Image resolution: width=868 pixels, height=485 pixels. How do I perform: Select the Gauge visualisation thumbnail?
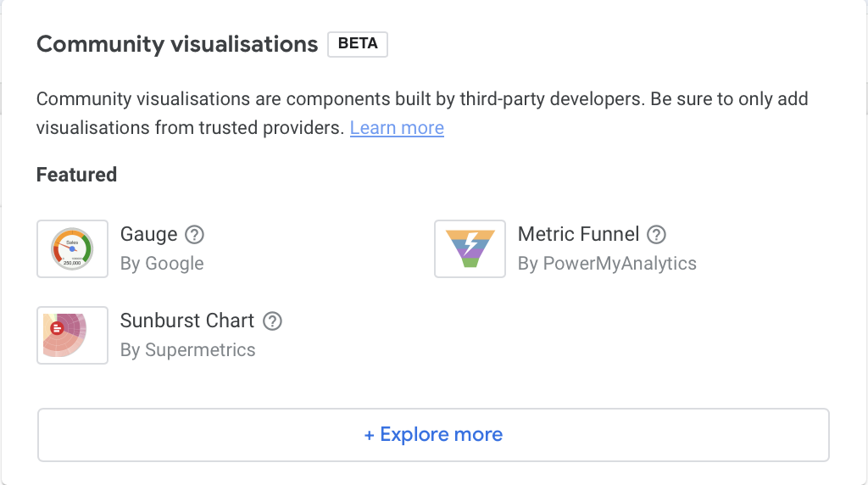tap(72, 248)
